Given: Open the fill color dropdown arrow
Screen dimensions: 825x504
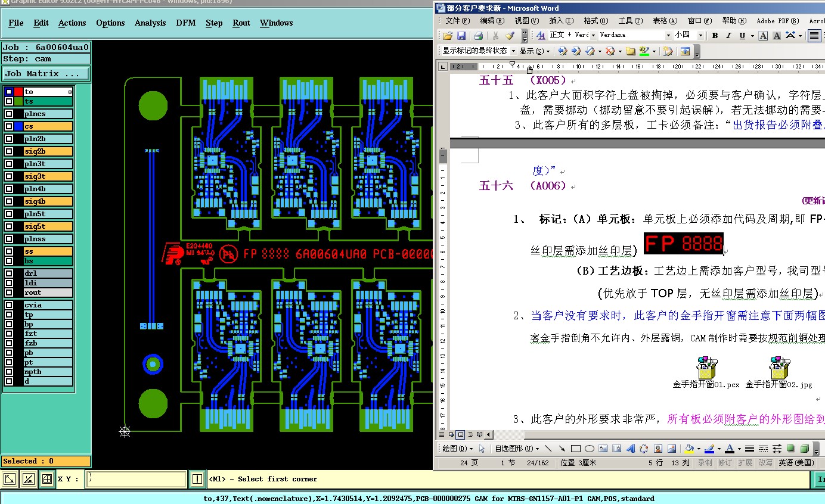Looking at the screenshot, I should (698, 449).
